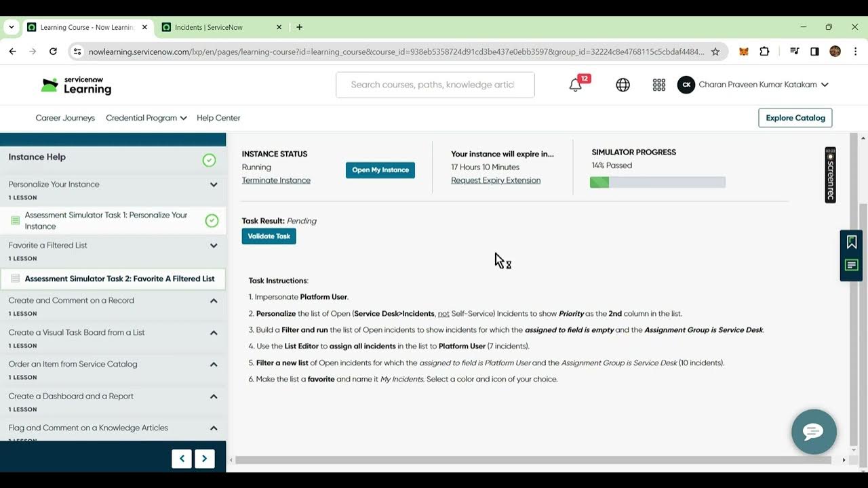
Task: Close the Incidents ServiceNow tab
Action: coord(279,27)
